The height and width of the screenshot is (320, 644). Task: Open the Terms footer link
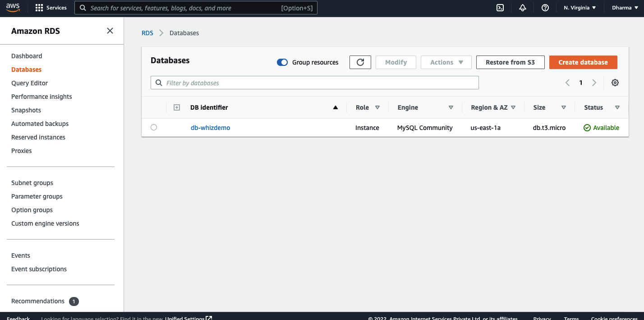click(571, 318)
